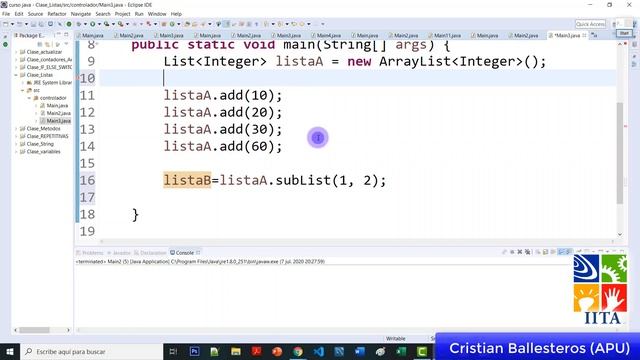Viewport: 640px width, 360px height.
Task: Expand the Clase_Metodos project
Action: pyautogui.click(x=16, y=129)
